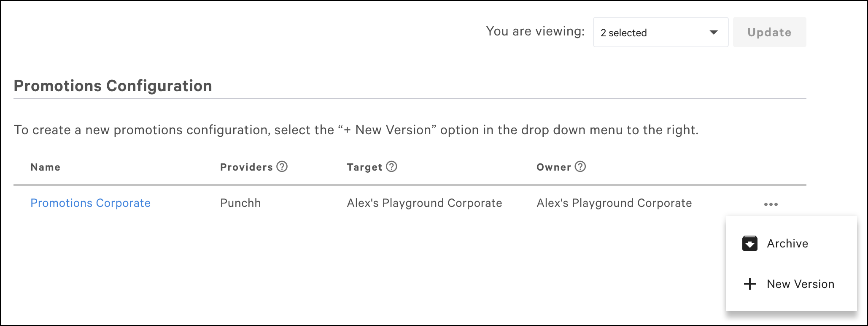Open the "2 selected" combo box
The image size is (868, 326).
tap(653, 33)
